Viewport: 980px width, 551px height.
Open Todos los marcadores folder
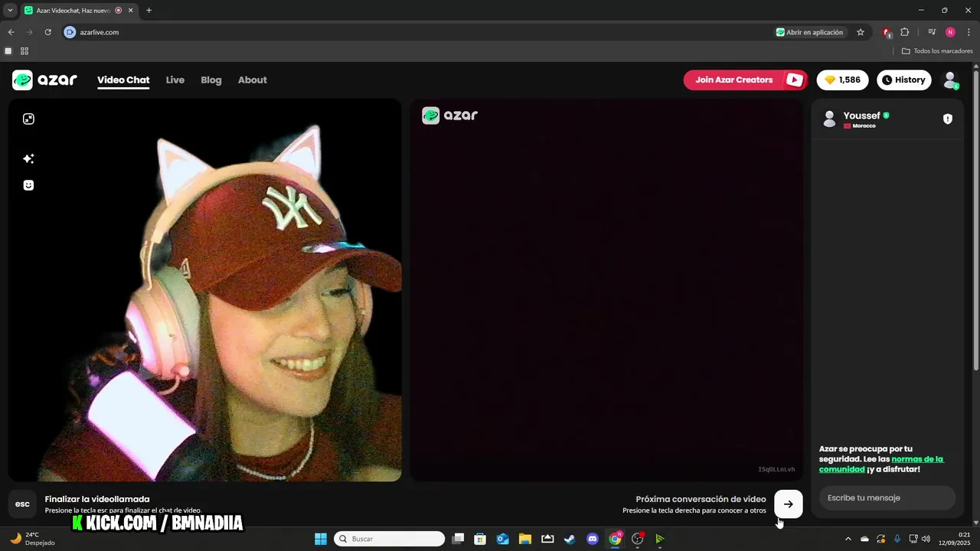click(937, 51)
